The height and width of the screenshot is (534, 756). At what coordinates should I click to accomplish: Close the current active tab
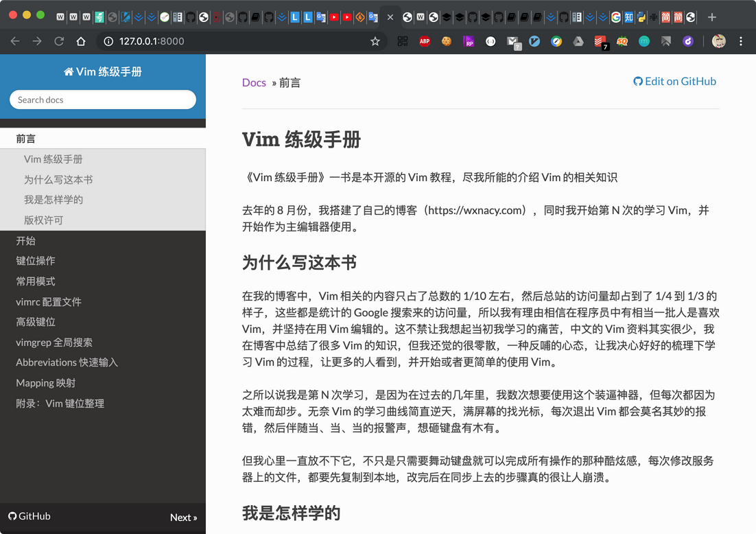point(390,17)
